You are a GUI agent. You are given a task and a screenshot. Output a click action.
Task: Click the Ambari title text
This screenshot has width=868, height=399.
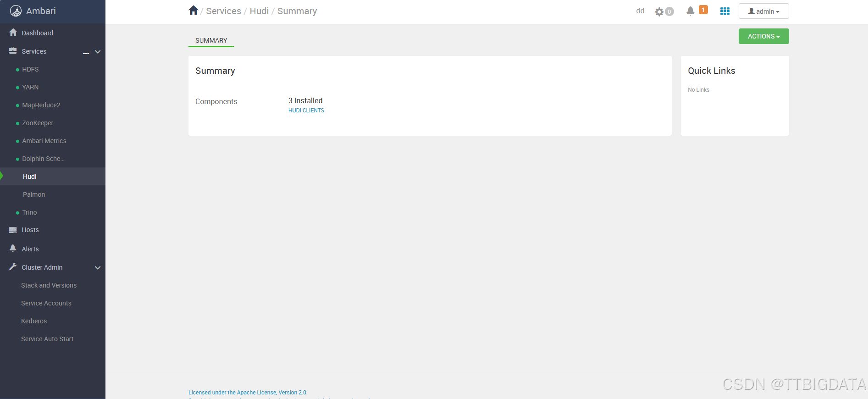coord(41,11)
